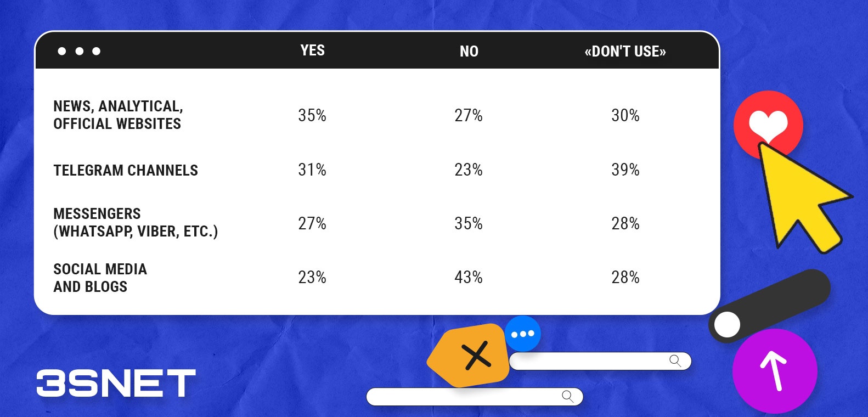The width and height of the screenshot is (868, 417).
Task: Select the YES column header
Action: (x=312, y=50)
